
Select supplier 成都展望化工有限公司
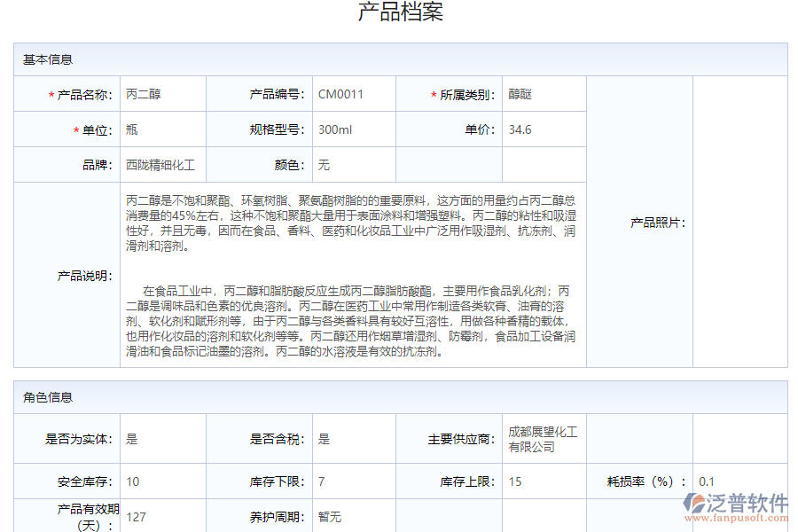point(541,438)
